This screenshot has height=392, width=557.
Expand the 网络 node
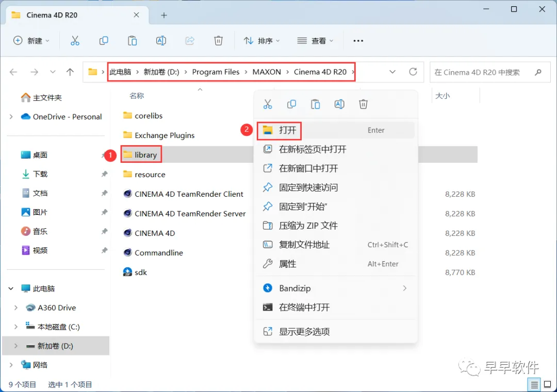11,365
